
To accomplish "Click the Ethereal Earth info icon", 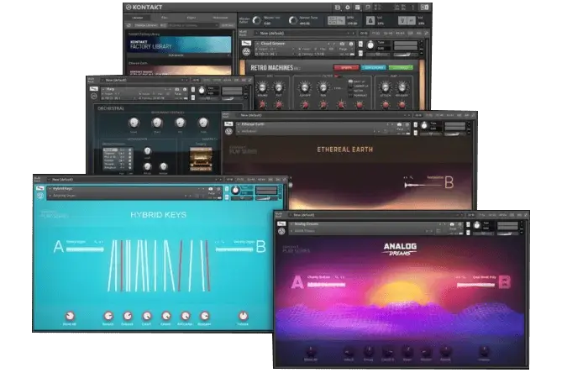I will pos(407,124).
